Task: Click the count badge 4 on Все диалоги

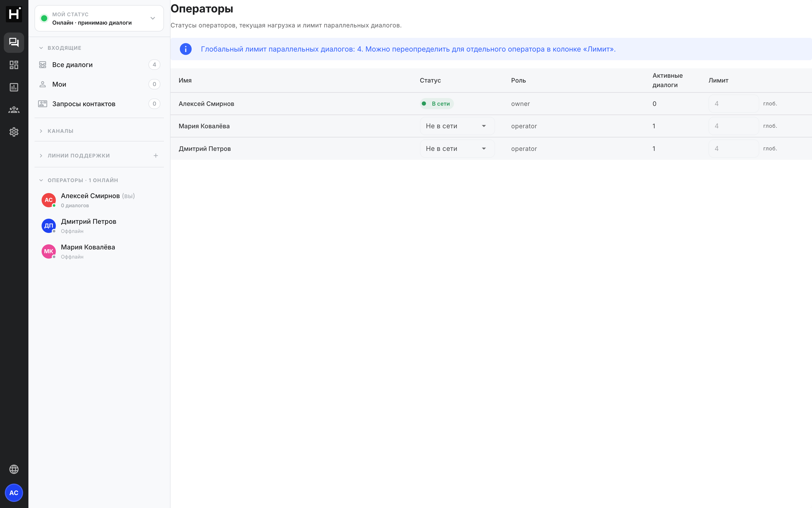Action: [x=154, y=65]
